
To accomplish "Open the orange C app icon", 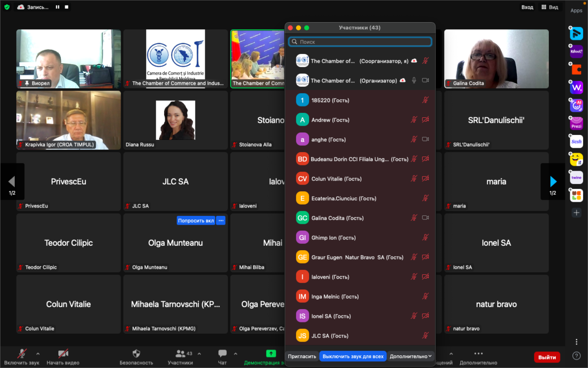I will click(576, 69).
